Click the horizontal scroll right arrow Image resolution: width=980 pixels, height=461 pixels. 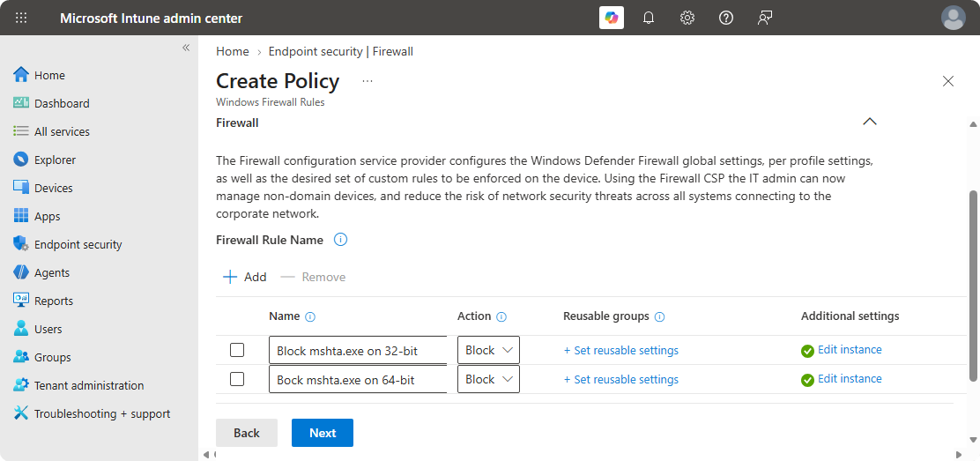(x=959, y=455)
